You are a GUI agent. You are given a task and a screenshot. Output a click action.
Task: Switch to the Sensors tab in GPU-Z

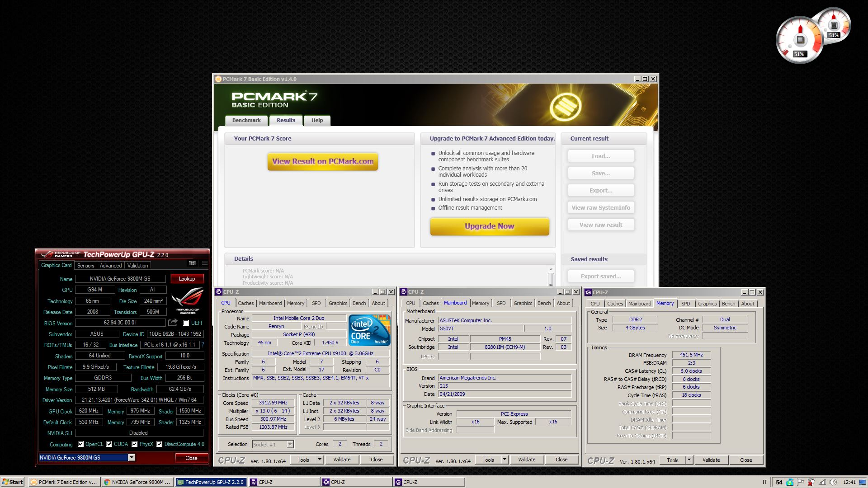[85, 266]
